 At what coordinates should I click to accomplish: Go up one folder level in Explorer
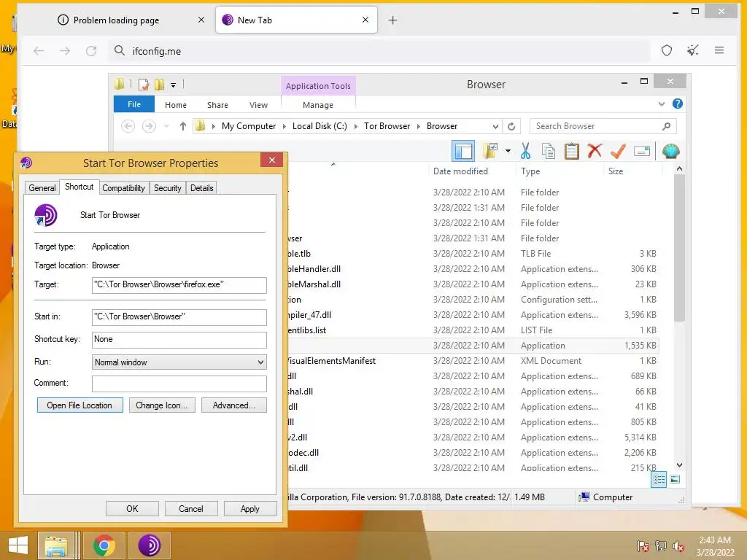point(183,126)
